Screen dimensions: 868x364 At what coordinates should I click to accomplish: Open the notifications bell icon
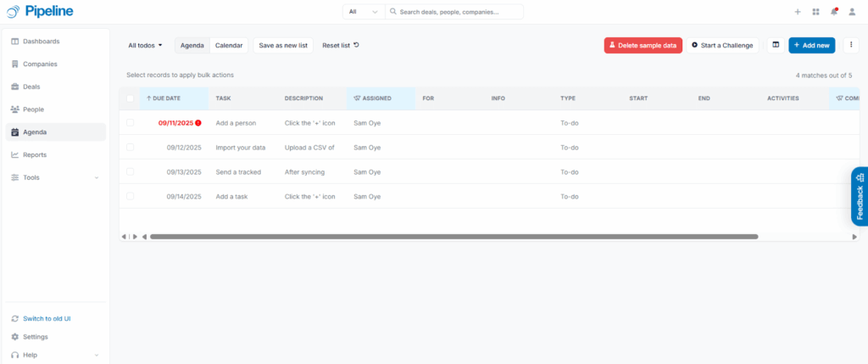pos(834,12)
